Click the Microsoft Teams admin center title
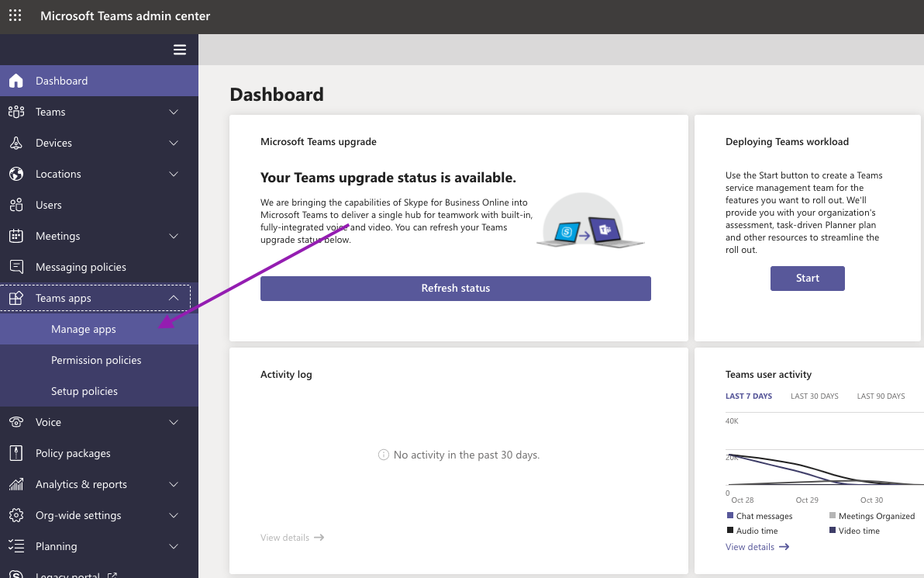 tap(125, 16)
